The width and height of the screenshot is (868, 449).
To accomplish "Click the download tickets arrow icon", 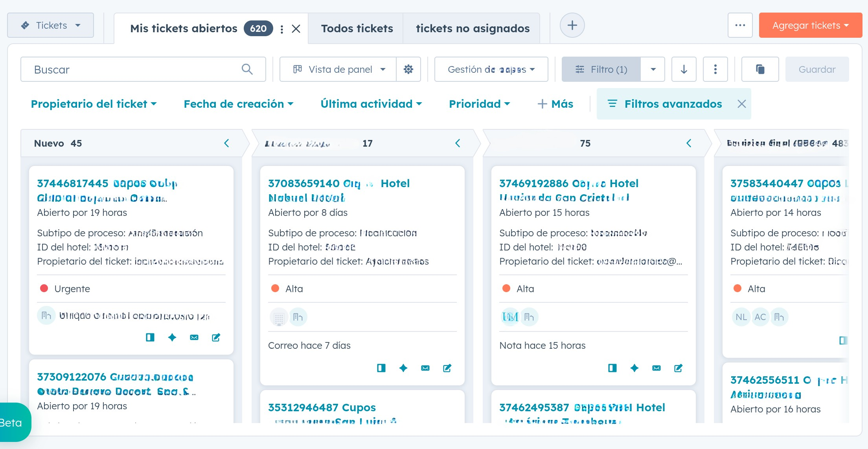I will (x=684, y=69).
